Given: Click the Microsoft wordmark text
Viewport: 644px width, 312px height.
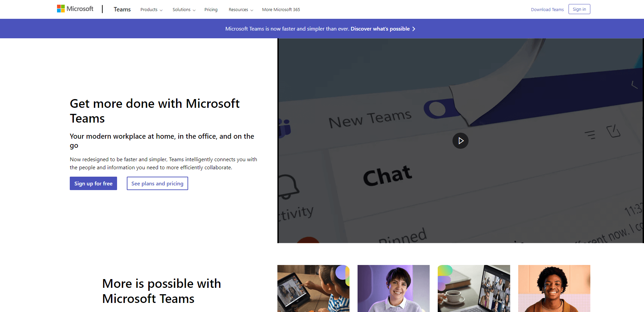Looking at the screenshot, I should pos(80,9).
